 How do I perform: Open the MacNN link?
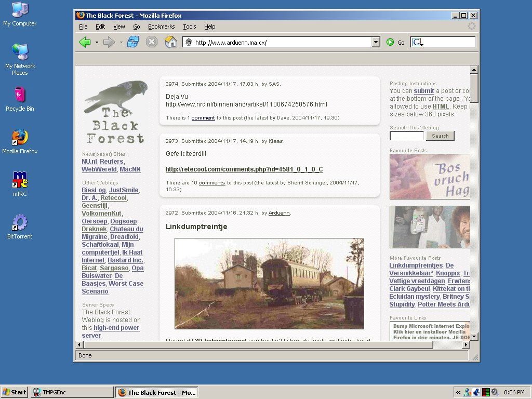(130, 169)
